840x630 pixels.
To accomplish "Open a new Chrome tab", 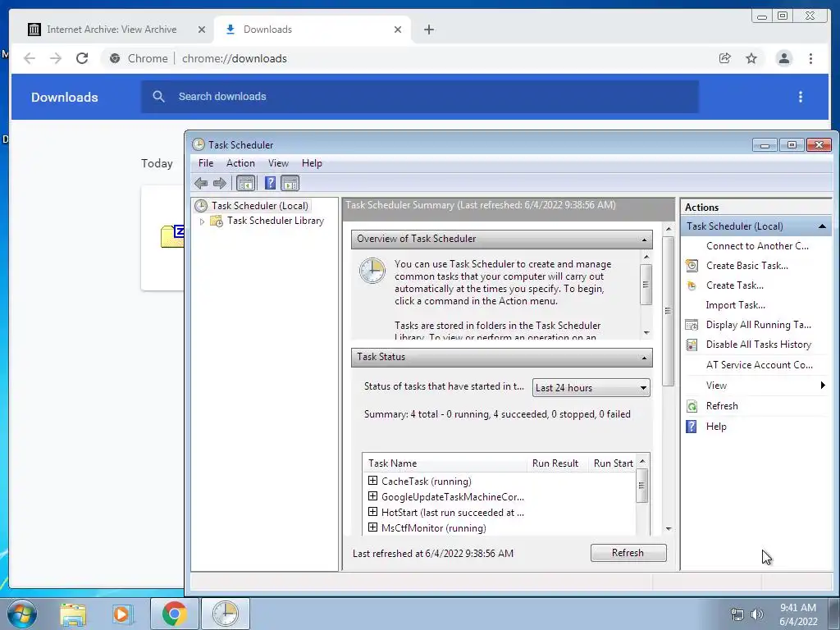I will 428,30.
